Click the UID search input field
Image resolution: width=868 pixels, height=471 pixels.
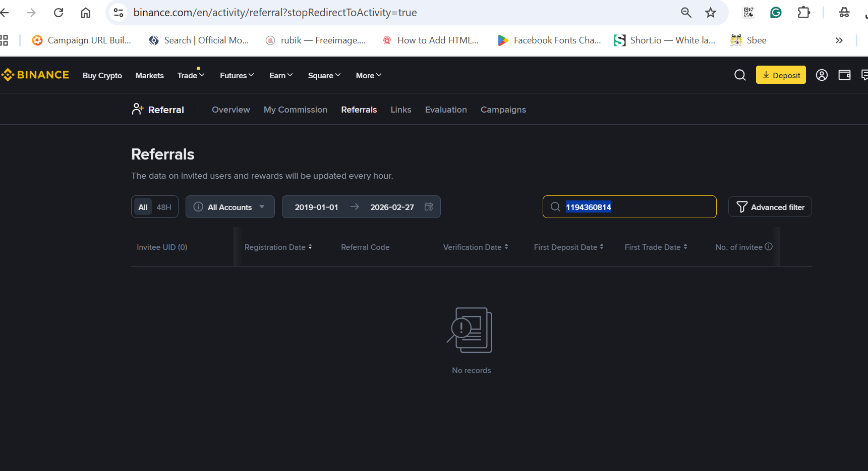coord(629,207)
